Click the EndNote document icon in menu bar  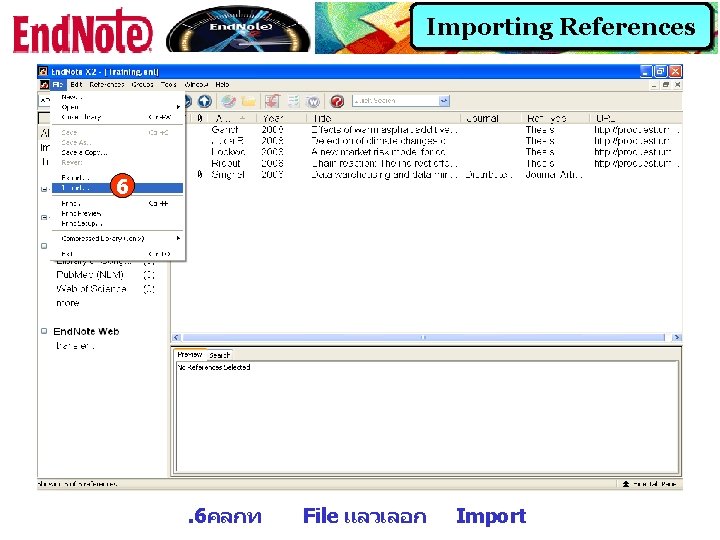(x=45, y=84)
